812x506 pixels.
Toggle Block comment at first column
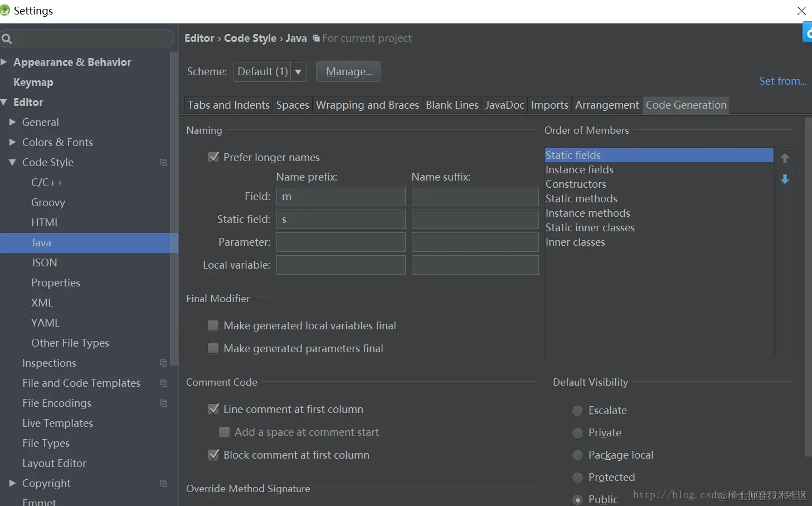point(213,455)
